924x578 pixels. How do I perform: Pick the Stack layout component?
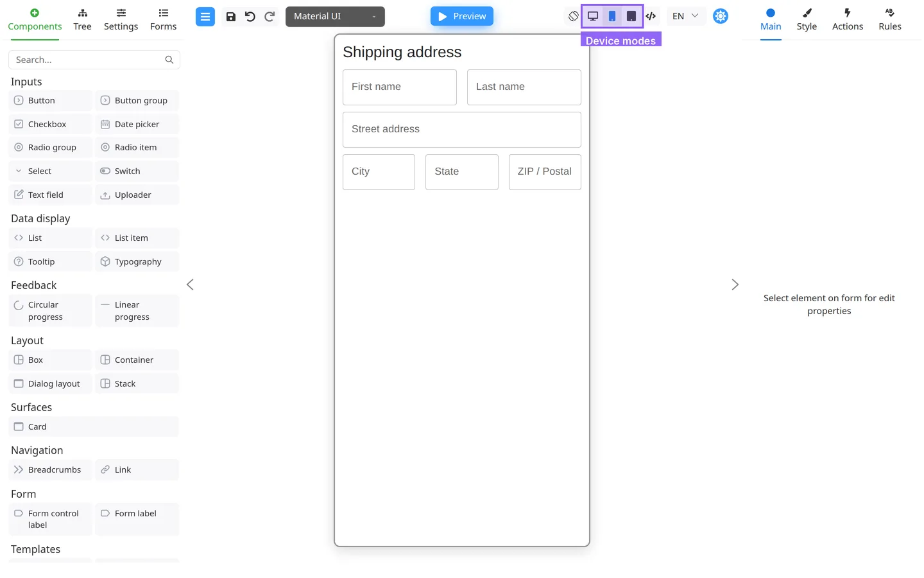click(137, 384)
